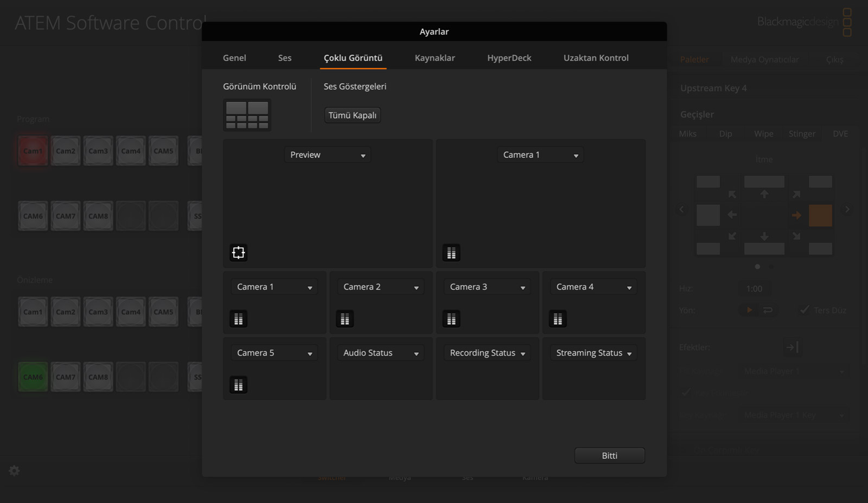Open the Audio Status dropdown
Viewport: 868px width, 503px height.
(x=381, y=353)
